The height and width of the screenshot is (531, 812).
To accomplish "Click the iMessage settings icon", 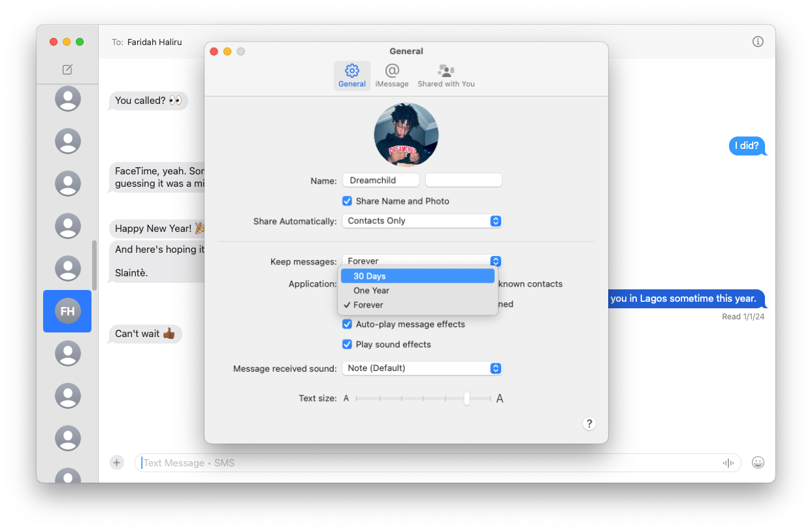I will click(x=393, y=75).
